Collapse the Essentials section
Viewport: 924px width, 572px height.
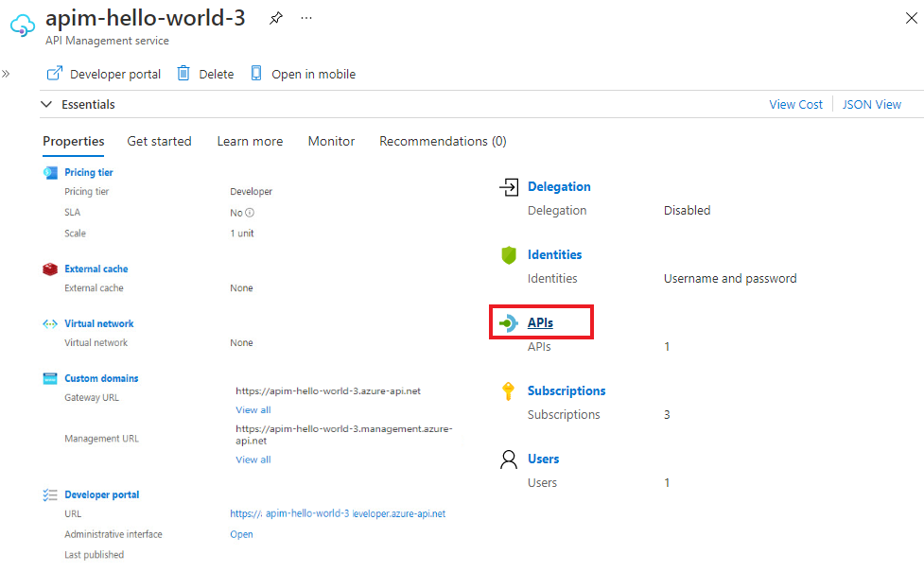[46, 104]
